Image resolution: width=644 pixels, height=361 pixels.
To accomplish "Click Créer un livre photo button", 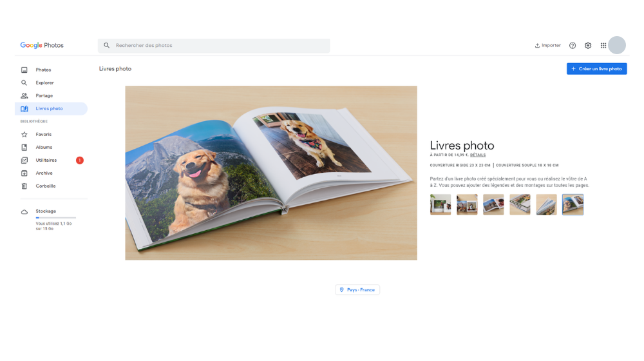I will [x=597, y=69].
